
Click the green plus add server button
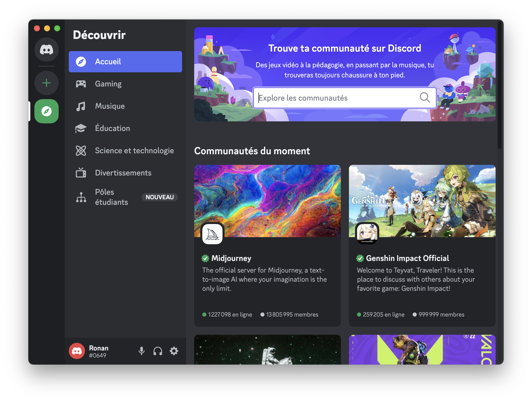[x=47, y=83]
